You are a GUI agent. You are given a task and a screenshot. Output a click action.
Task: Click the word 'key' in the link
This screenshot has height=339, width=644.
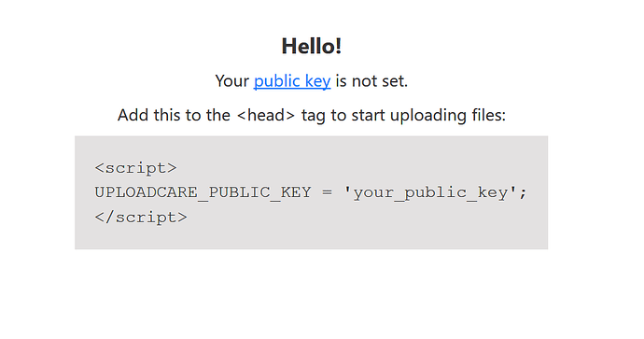pyautogui.click(x=318, y=81)
